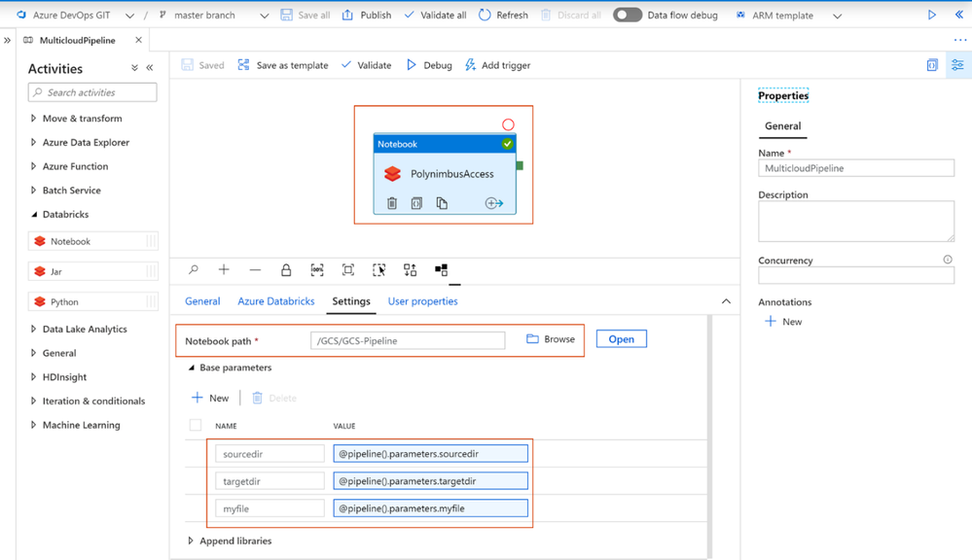Expand the Iteration & conditionals group
972x560 pixels.
33,401
